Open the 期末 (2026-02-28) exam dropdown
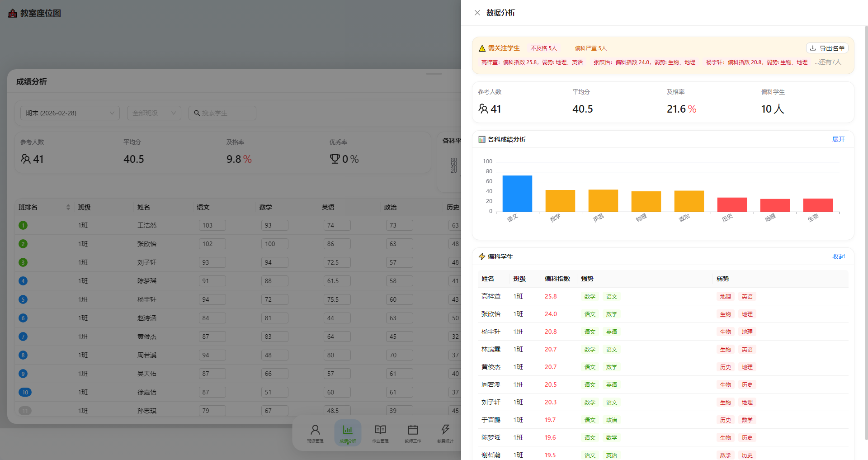 tap(70, 113)
